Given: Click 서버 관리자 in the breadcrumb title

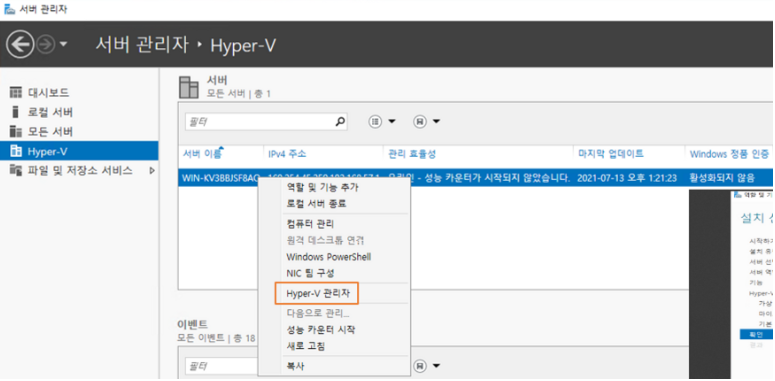Looking at the screenshot, I should coord(142,45).
